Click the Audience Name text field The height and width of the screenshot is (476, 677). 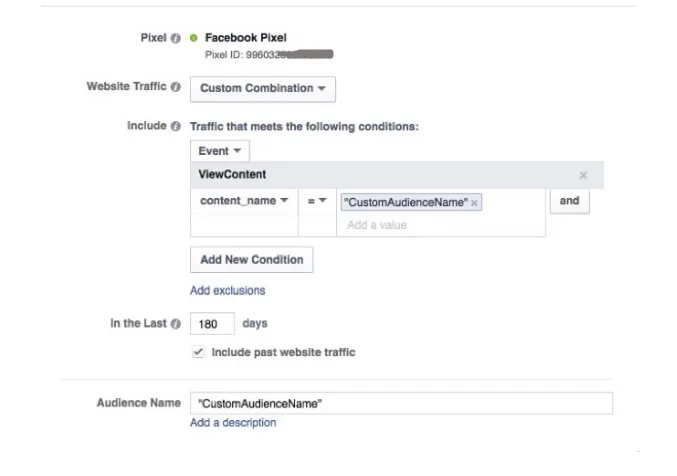coord(400,403)
